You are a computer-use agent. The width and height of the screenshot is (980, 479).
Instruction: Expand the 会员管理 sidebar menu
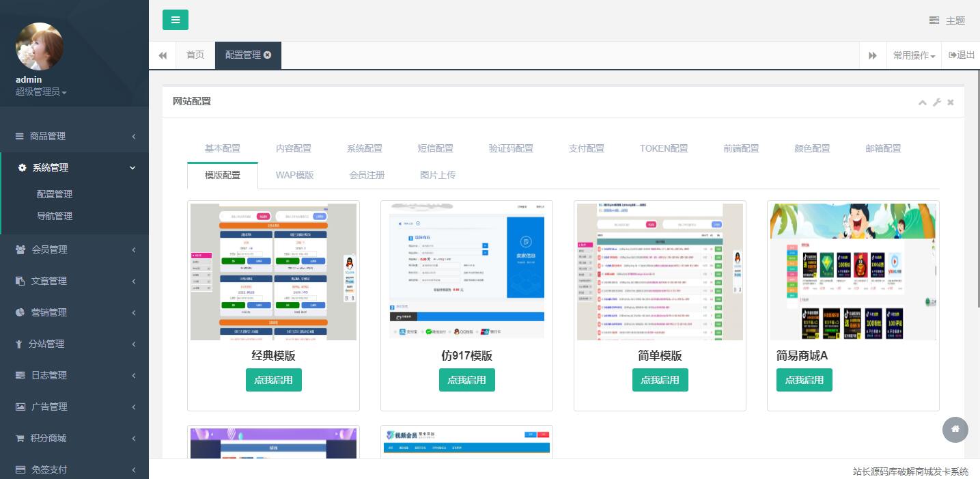(74, 249)
